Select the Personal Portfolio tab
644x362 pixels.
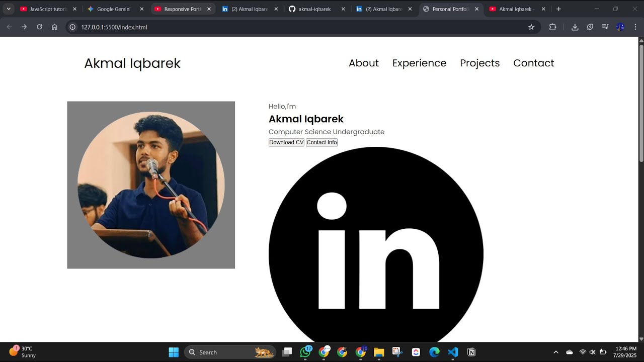[451, 9]
